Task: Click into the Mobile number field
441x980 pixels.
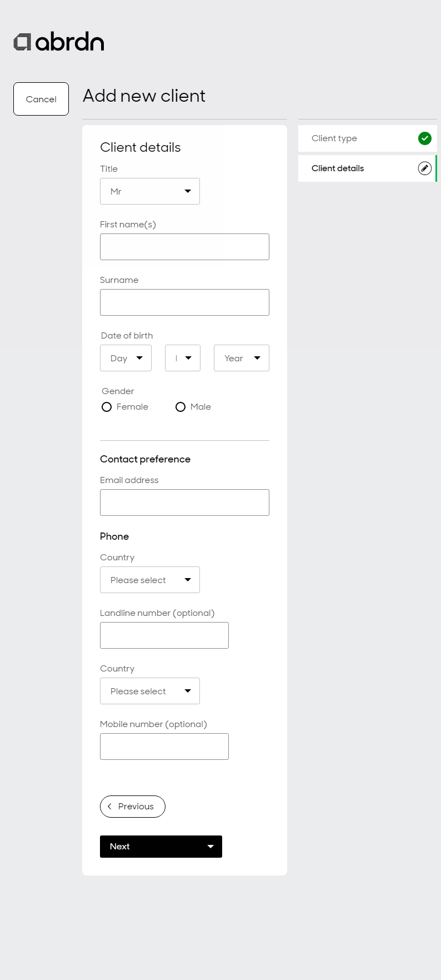Action: pyautogui.click(x=164, y=747)
